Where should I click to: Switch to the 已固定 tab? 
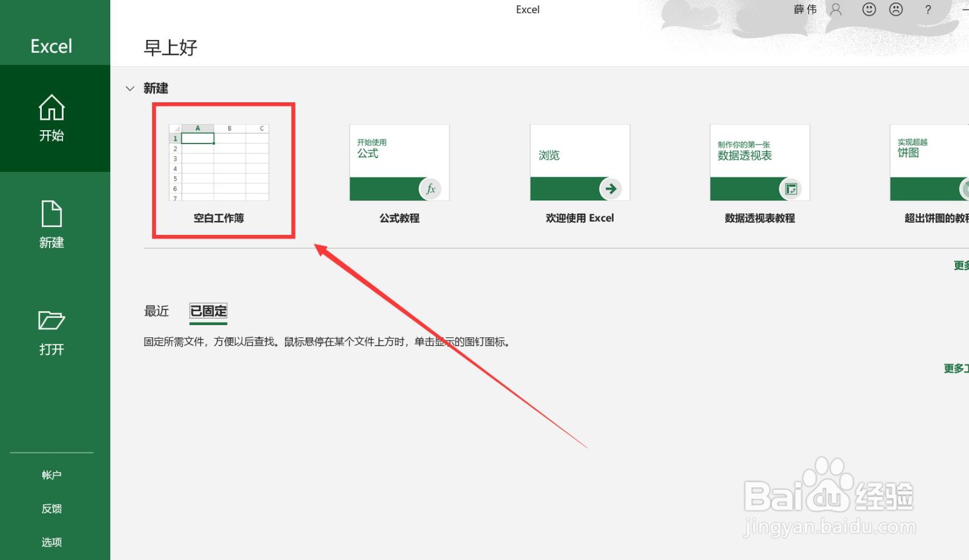tap(208, 311)
